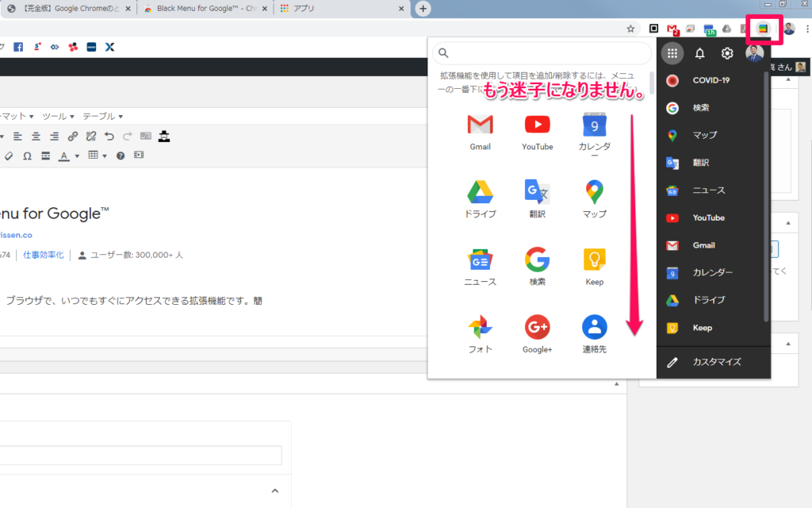Click the Black Menu extension icon in toolbar

click(x=762, y=29)
